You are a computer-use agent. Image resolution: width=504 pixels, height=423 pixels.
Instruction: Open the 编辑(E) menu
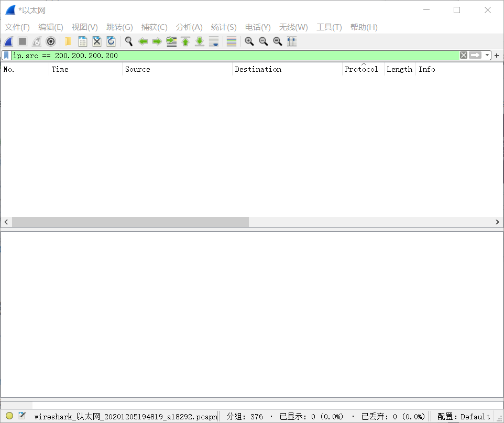pos(50,27)
